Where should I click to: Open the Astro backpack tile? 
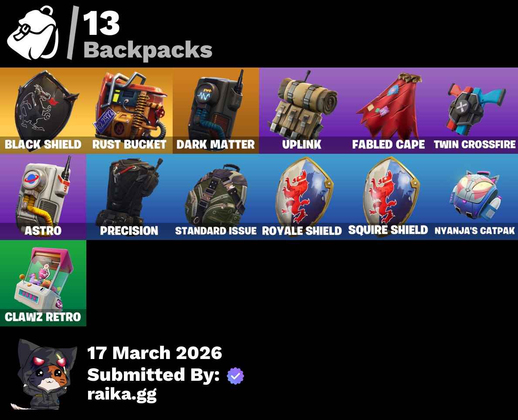43,197
